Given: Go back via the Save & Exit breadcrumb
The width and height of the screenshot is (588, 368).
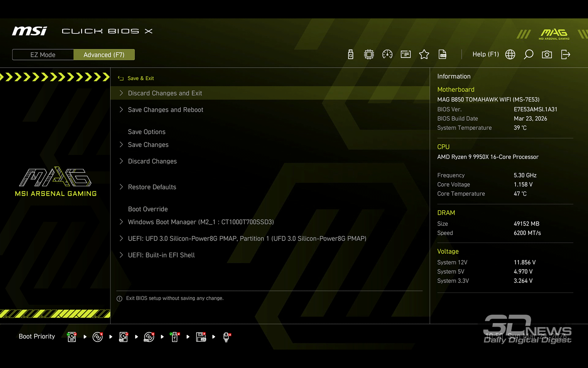Looking at the screenshot, I should (x=136, y=78).
